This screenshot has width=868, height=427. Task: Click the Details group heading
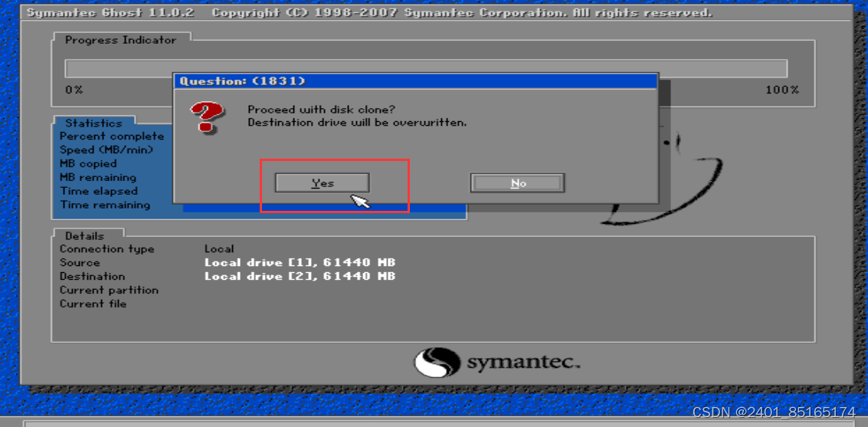pos(84,236)
